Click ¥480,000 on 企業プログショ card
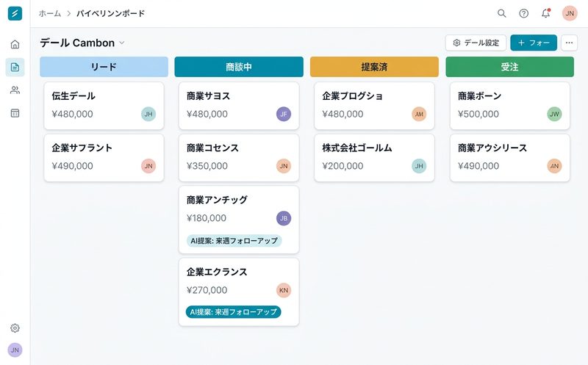The width and height of the screenshot is (588, 365). pyautogui.click(x=343, y=114)
